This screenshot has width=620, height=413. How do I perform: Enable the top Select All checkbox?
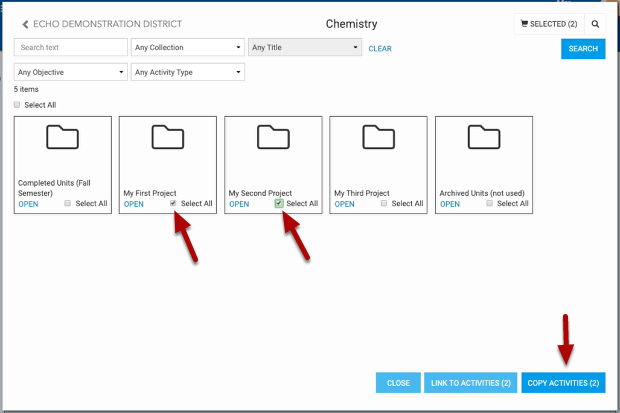pos(17,105)
